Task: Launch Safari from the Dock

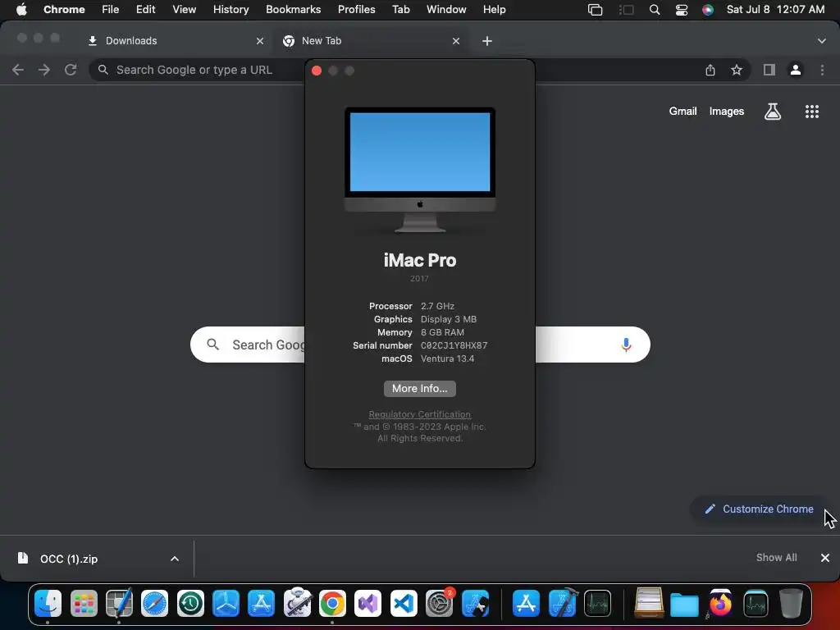Action: point(154,603)
